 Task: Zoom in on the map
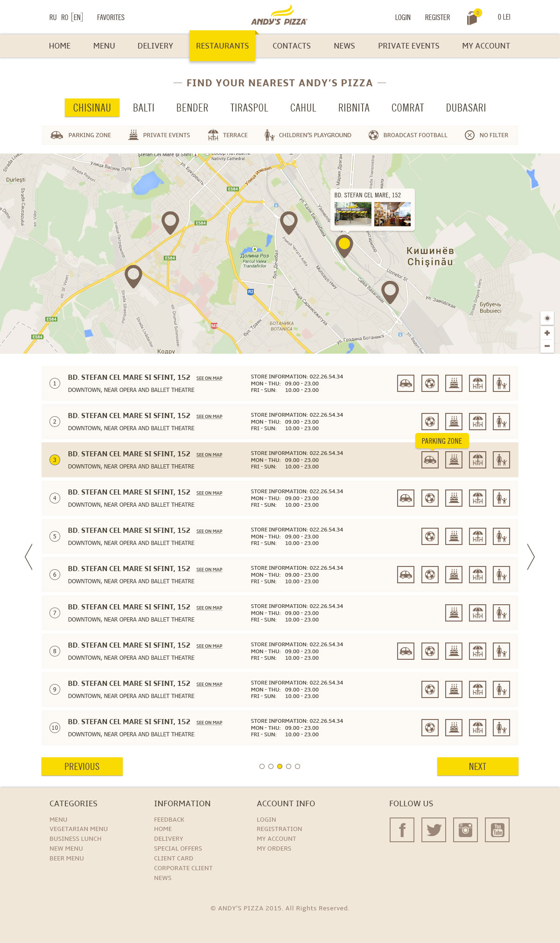[x=547, y=333]
